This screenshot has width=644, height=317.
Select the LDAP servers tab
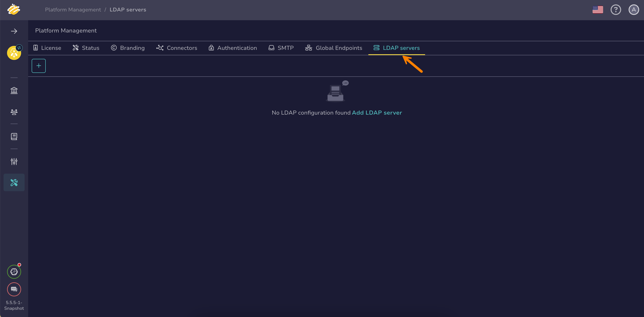click(397, 48)
